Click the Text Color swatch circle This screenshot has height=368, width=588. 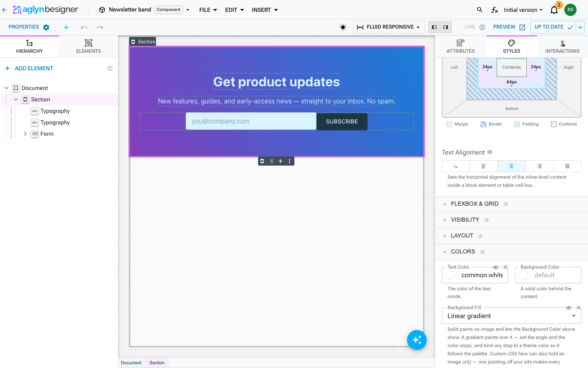(450, 275)
